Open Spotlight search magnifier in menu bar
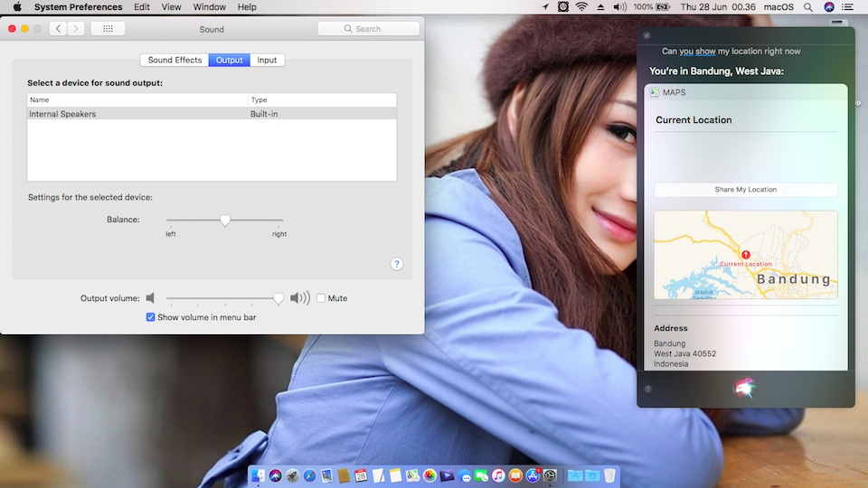The image size is (868, 488). tap(808, 7)
